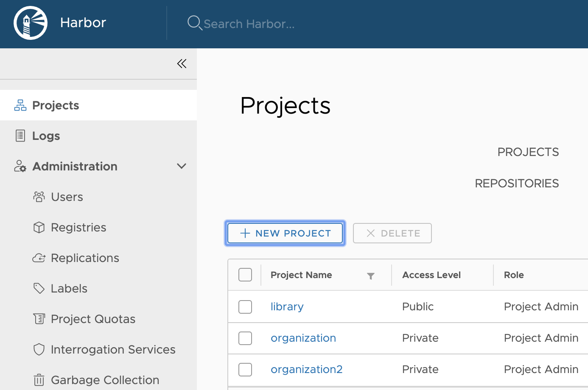Click Project Admin in organization2 row
The width and height of the screenshot is (588, 390).
[541, 369]
